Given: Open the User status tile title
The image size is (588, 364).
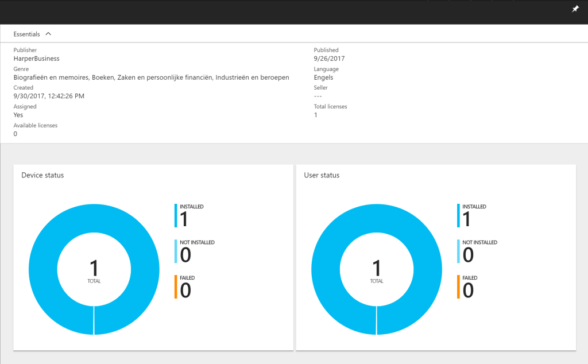Looking at the screenshot, I should [x=322, y=175].
